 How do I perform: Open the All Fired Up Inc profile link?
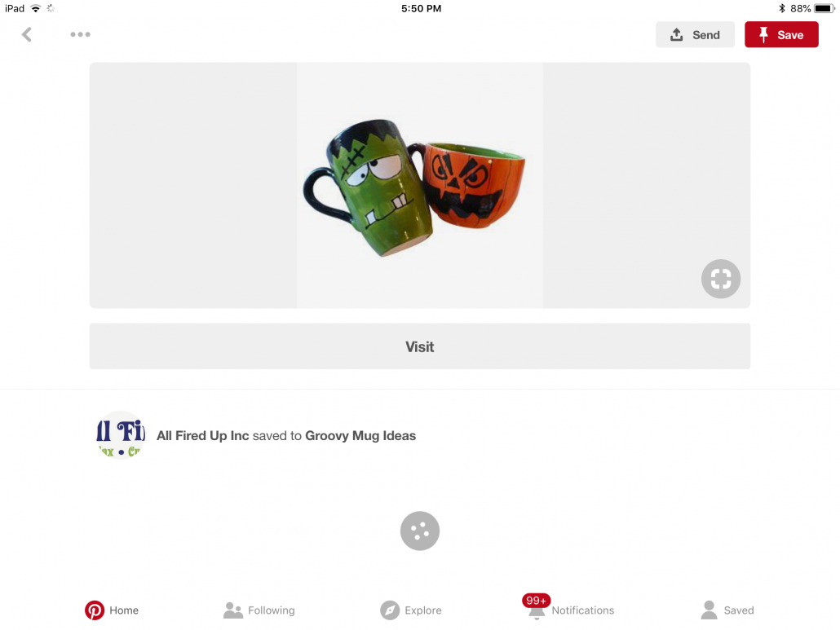(x=202, y=436)
